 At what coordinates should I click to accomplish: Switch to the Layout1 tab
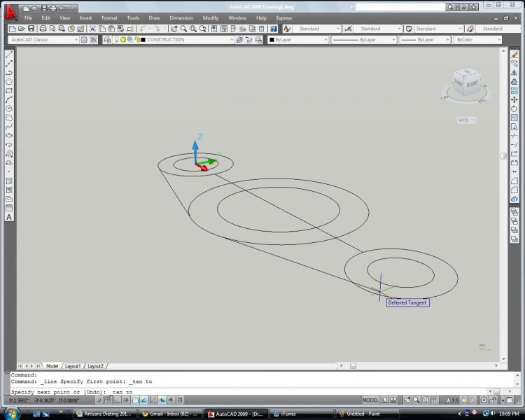tap(73, 366)
